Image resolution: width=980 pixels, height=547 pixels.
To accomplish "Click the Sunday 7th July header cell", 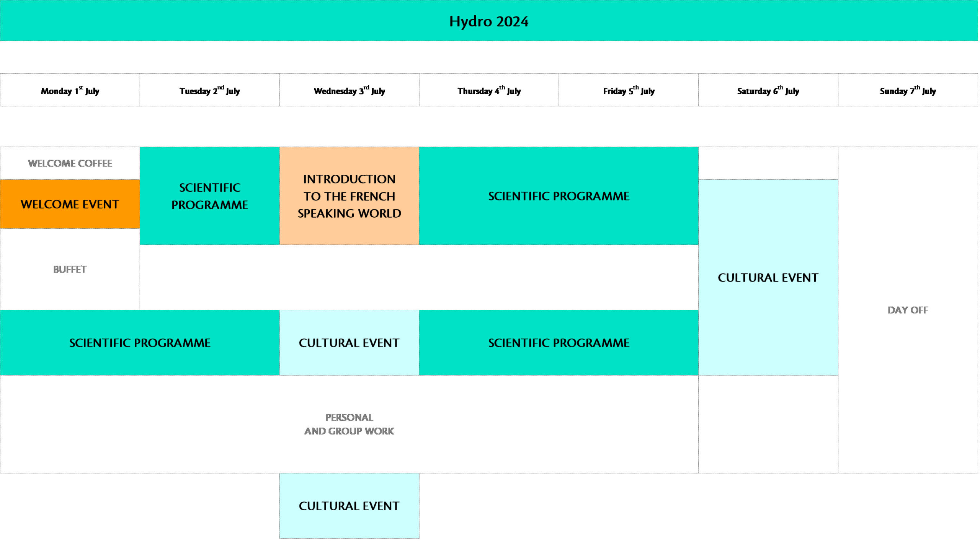I will coord(908,91).
